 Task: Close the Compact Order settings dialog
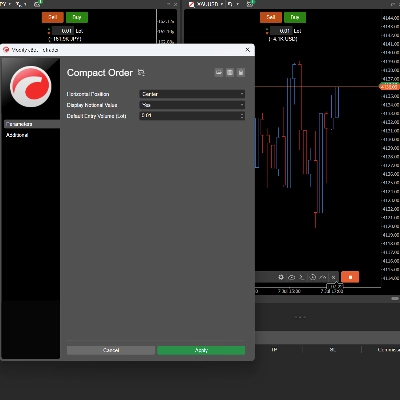click(248, 50)
